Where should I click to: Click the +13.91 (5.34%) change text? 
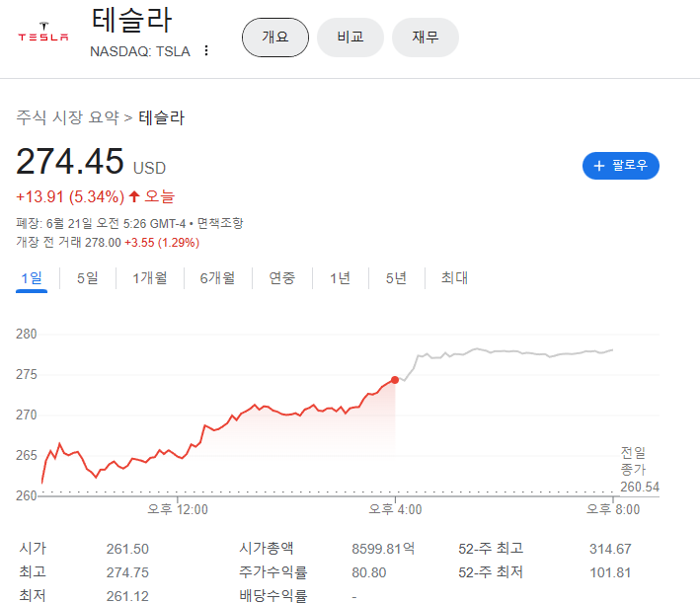tap(70, 196)
